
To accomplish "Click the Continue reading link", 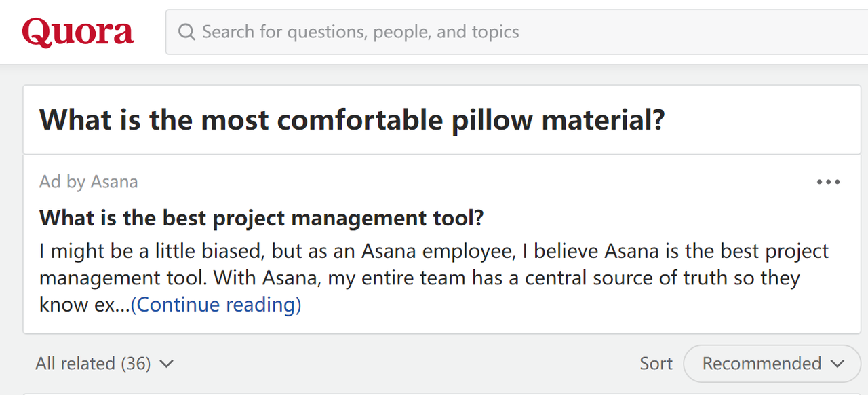I will (x=216, y=304).
